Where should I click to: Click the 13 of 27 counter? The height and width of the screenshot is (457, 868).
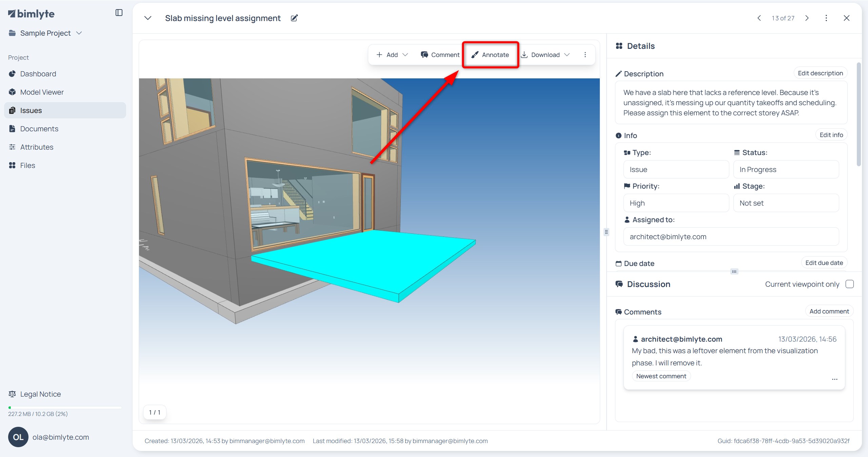pyautogui.click(x=783, y=18)
